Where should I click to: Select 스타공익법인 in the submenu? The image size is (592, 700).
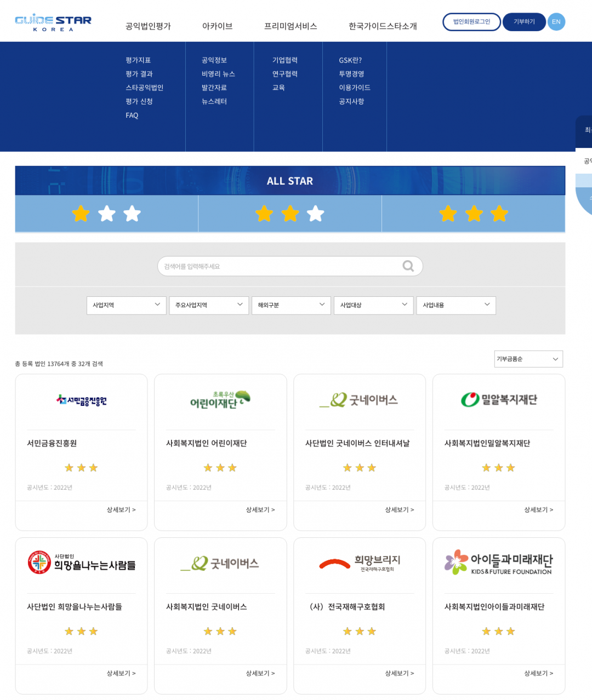click(x=144, y=88)
